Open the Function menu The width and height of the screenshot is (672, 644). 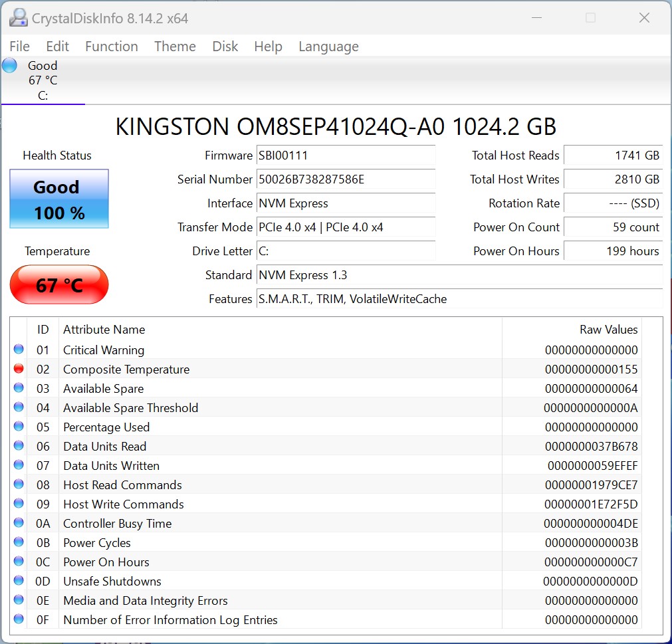coord(112,47)
